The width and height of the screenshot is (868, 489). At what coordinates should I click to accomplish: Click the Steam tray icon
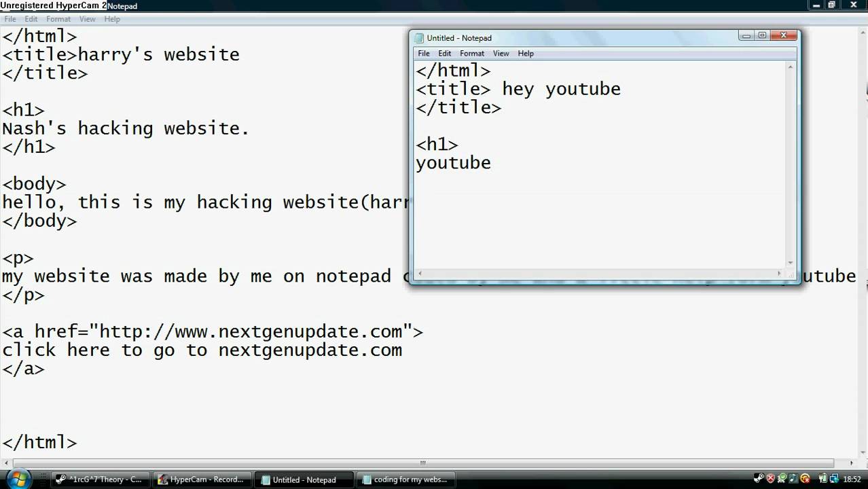coord(759,478)
